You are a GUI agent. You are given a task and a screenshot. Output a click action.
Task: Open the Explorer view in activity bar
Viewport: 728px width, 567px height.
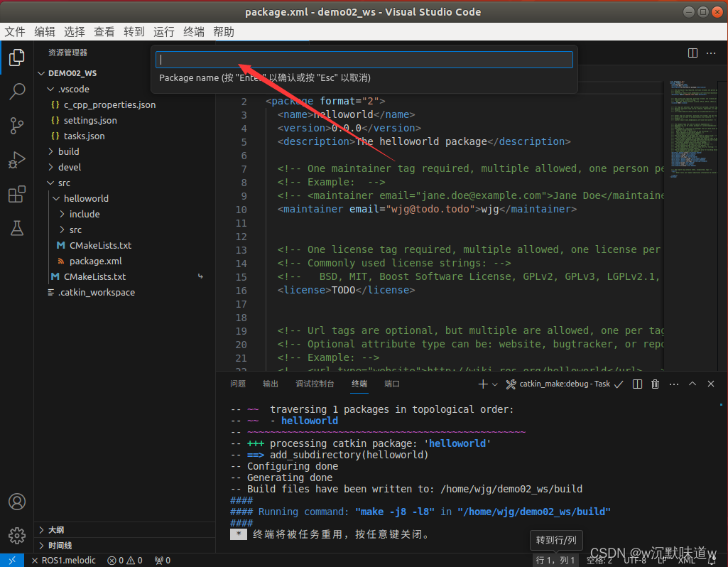pos(17,58)
